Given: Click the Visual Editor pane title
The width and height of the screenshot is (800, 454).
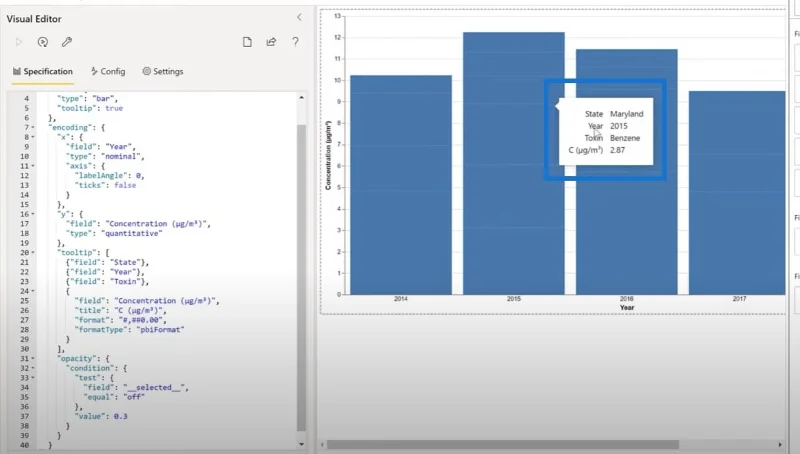Looking at the screenshot, I should click(34, 19).
